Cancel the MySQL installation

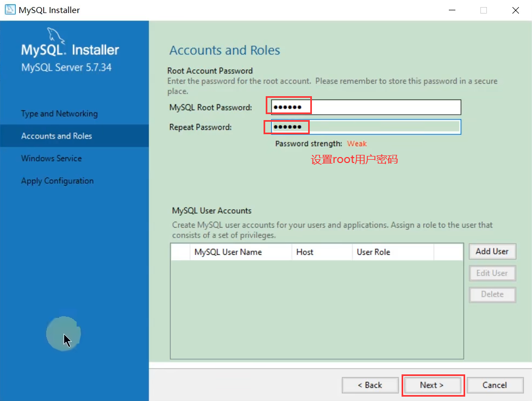[495, 385]
